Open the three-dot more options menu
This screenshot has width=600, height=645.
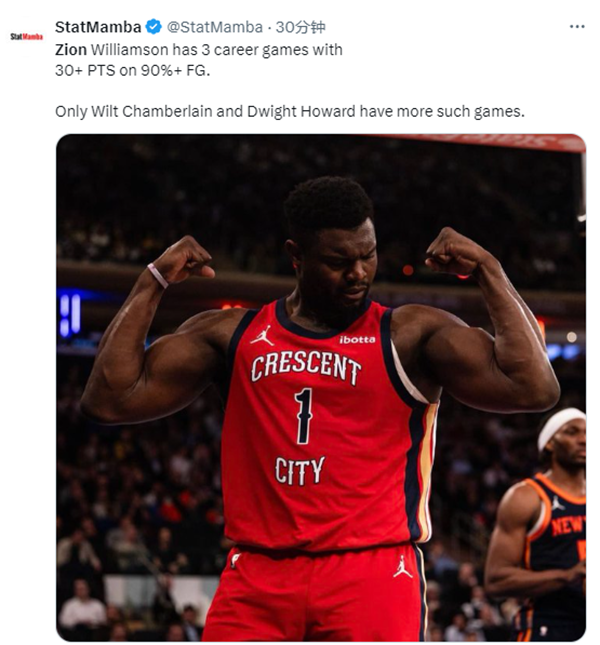click(577, 27)
